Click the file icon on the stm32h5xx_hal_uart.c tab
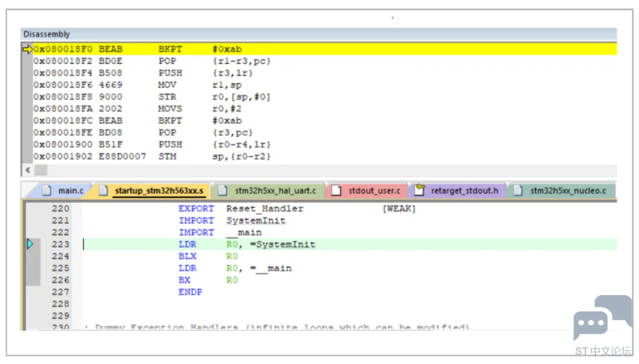 click(222, 190)
